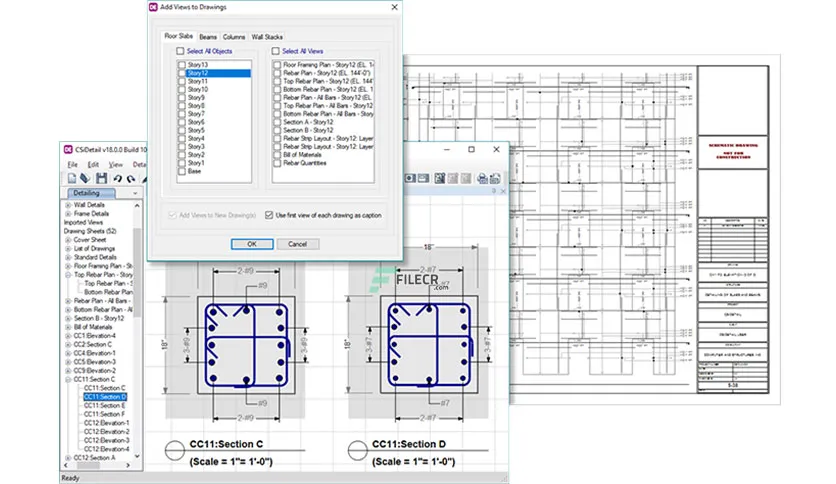Image resolution: width=836 pixels, height=484 pixels.
Task: Open the Detailing panel dropdown arrow
Action: pyautogui.click(x=135, y=193)
